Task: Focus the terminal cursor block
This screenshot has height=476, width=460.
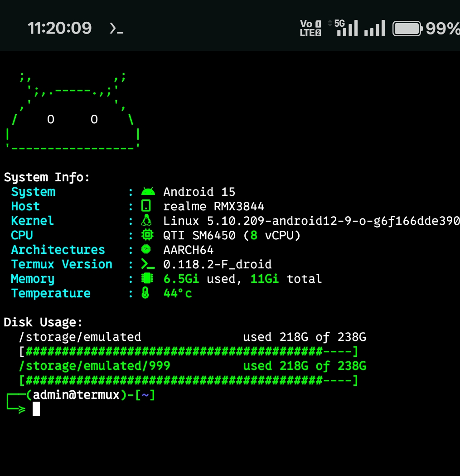Action: (x=36, y=409)
